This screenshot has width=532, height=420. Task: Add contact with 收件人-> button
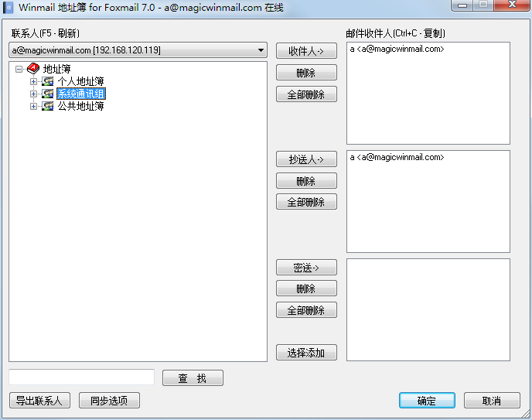coord(306,51)
